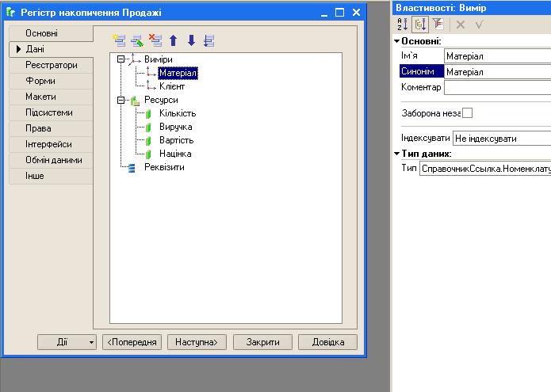
Task: Click the Реквізити blue list icon
Action: click(132, 168)
